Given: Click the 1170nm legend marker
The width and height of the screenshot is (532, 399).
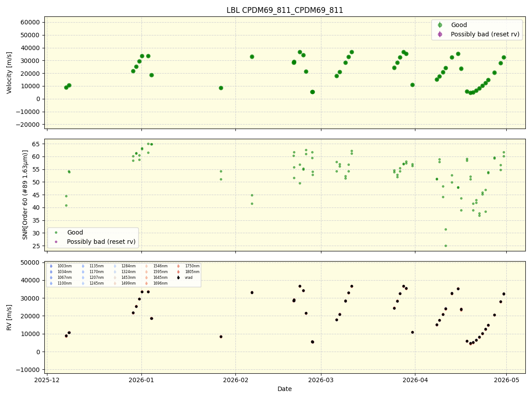Looking at the screenshot, I should click(83, 272).
